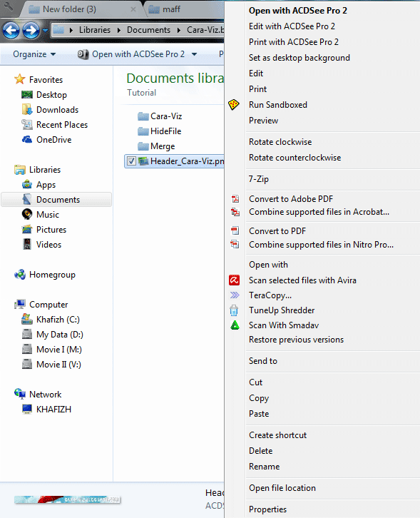Open the Apps library
This screenshot has height=518, width=420.
click(46, 185)
